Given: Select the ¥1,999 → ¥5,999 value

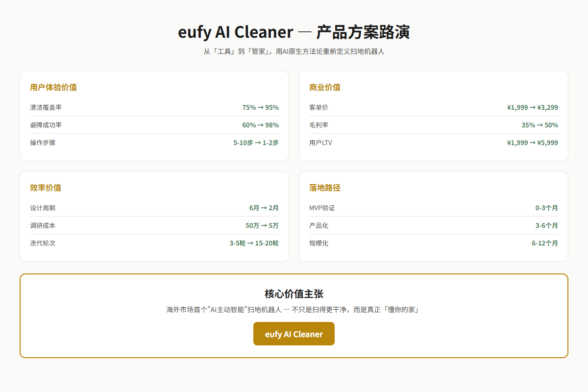Looking at the screenshot, I should coord(533,143).
